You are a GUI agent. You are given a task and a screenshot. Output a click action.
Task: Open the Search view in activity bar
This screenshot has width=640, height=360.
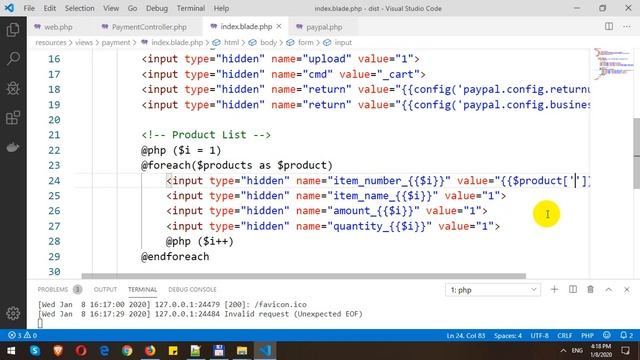tap(13, 58)
